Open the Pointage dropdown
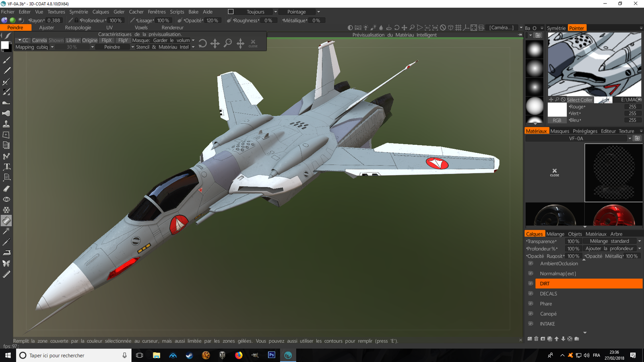644x362 pixels. tap(318, 12)
